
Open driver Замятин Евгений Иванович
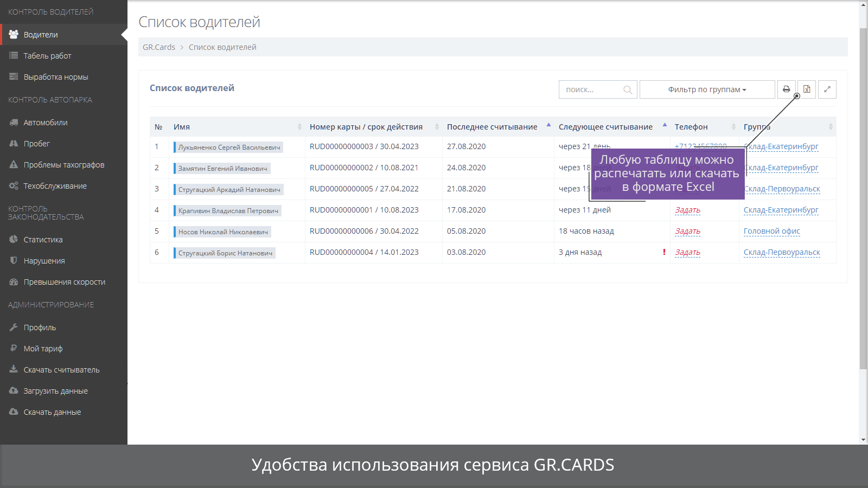pos(222,168)
